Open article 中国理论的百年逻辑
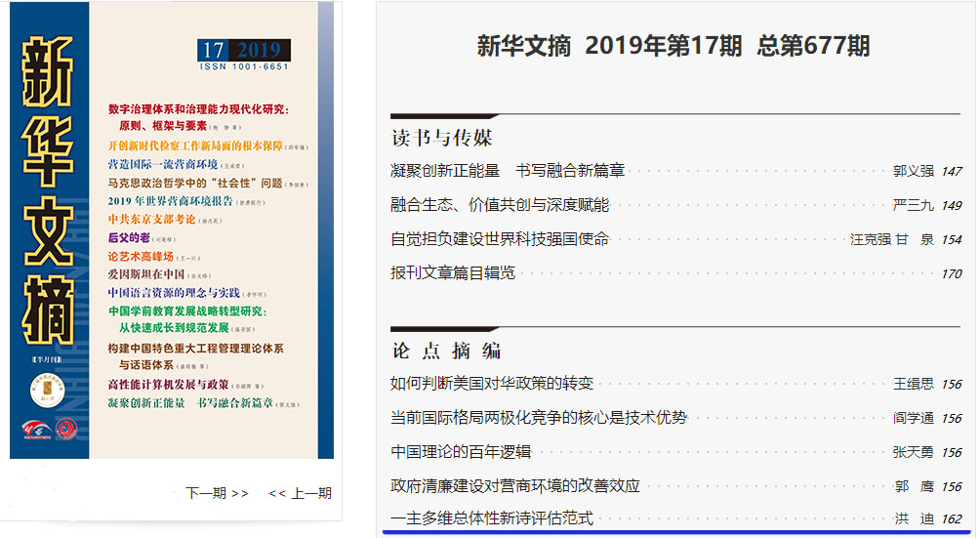Screen dimensions: 980x538 click(x=461, y=452)
